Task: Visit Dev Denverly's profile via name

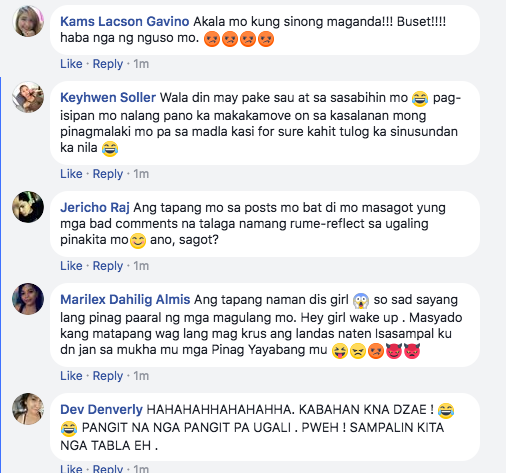Action: (101, 410)
